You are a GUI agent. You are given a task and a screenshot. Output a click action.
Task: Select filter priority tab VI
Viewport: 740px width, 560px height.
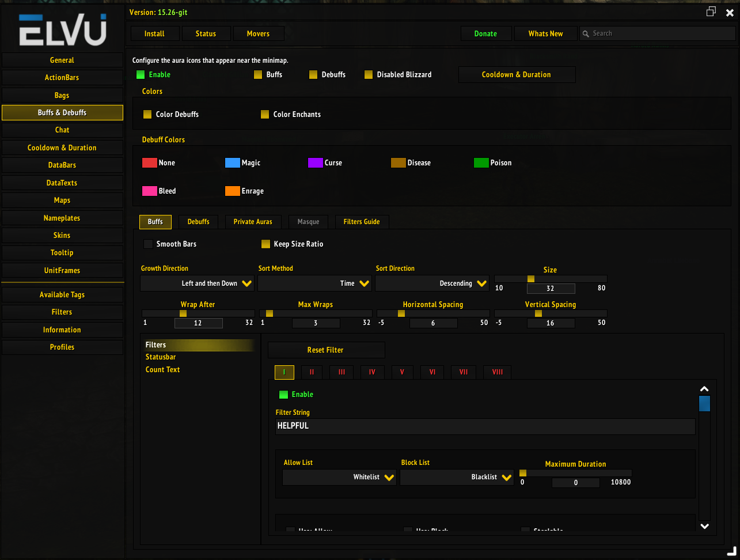(x=432, y=372)
